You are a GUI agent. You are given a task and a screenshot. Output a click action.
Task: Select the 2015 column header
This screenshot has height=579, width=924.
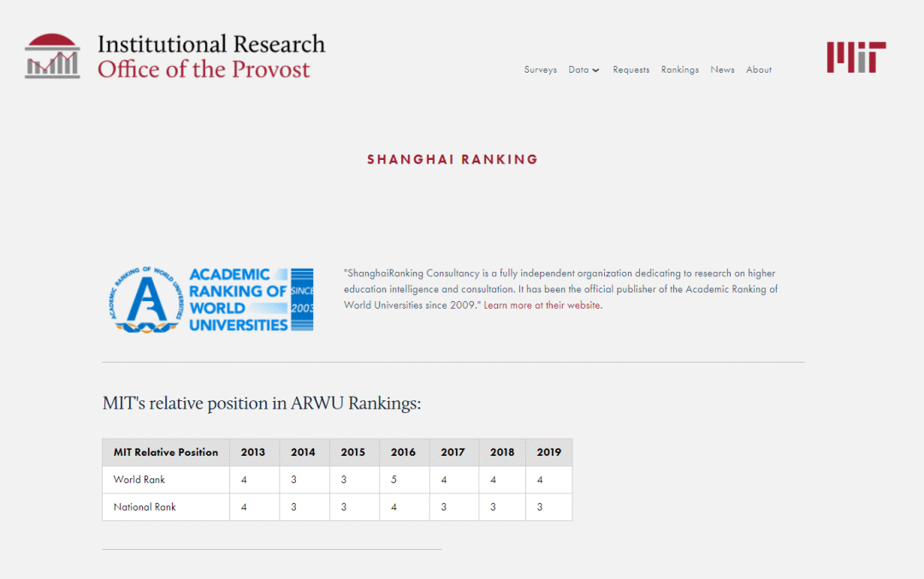click(355, 452)
